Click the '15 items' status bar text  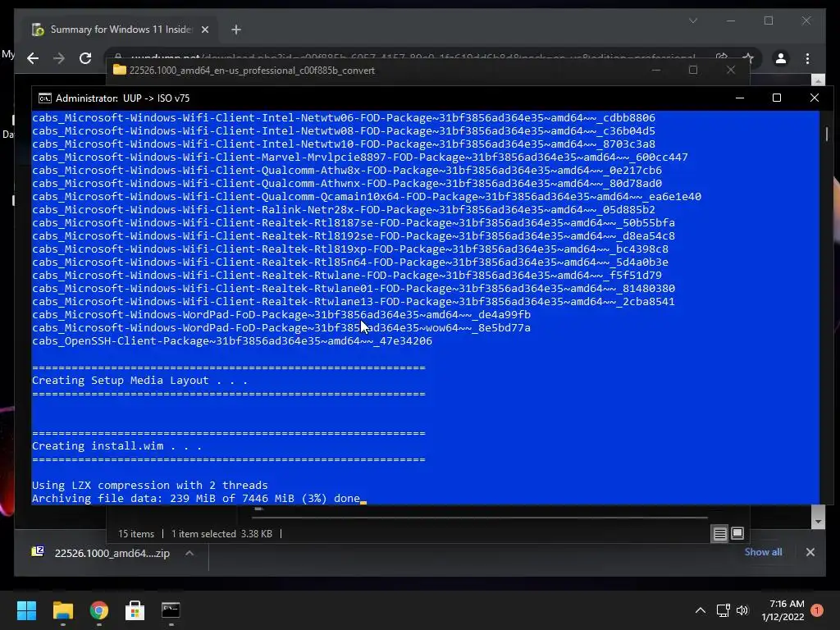coord(136,533)
